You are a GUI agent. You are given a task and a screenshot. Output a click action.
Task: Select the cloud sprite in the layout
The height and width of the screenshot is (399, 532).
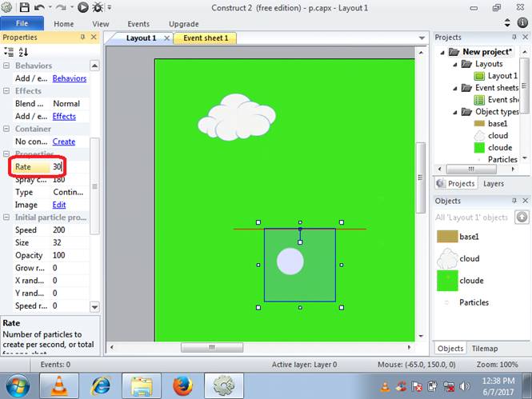coord(237,117)
